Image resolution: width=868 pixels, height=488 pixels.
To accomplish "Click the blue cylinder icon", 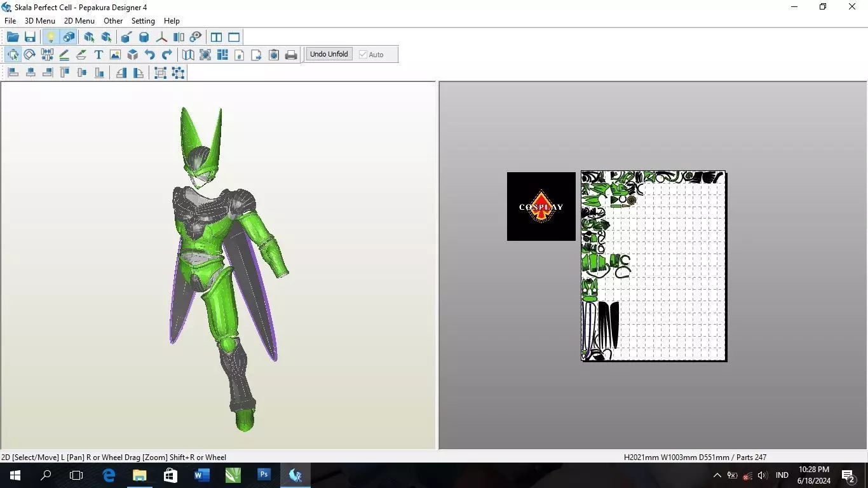I will 144,37.
